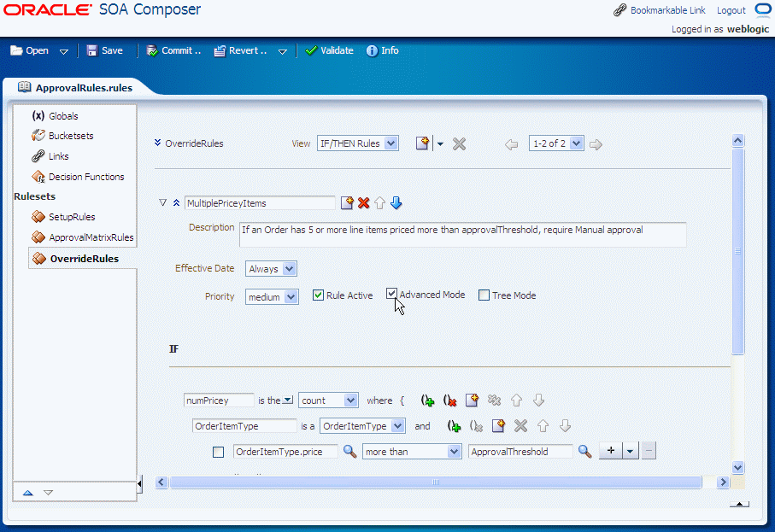The height and width of the screenshot is (532, 775).
Task: Expand the Open dropdown arrow
Action: (x=64, y=51)
